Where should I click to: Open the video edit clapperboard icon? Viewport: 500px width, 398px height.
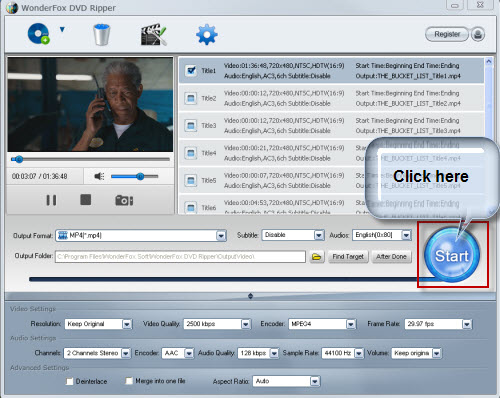point(153,34)
